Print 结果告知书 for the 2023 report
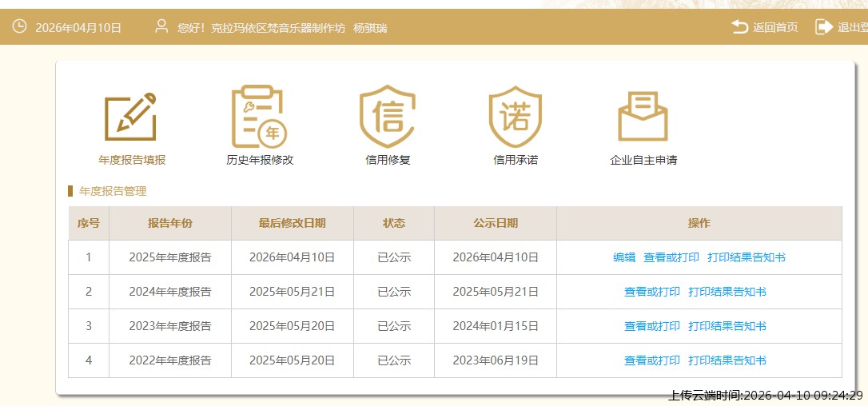The height and width of the screenshot is (406, 868). point(727,326)
